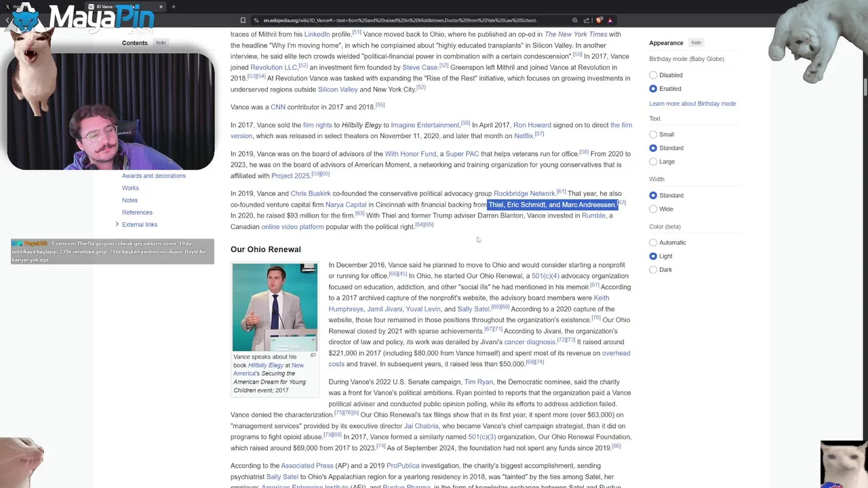Open the Brave Shields lion icon
The height and width of the screenshot is (488, 868).
tap(599, 20)
